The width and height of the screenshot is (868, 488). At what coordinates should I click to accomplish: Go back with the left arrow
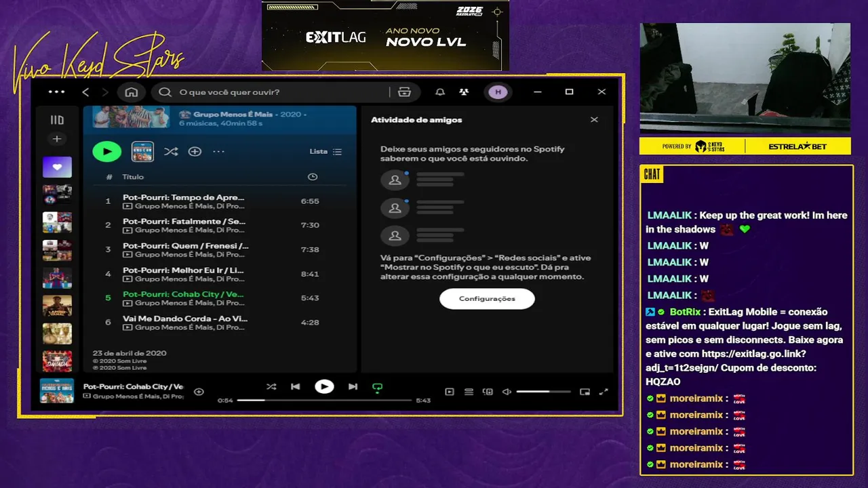point(85,92)
